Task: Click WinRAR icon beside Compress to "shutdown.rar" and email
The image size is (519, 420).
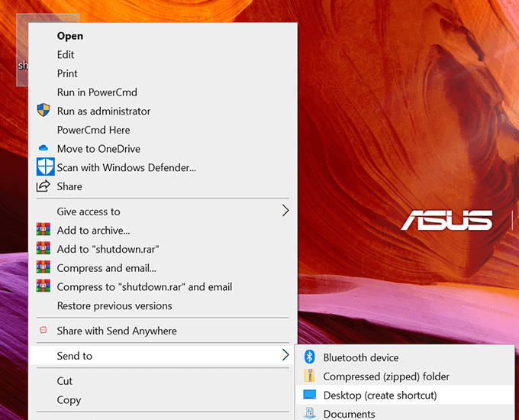Action: (x=44, y=286)
